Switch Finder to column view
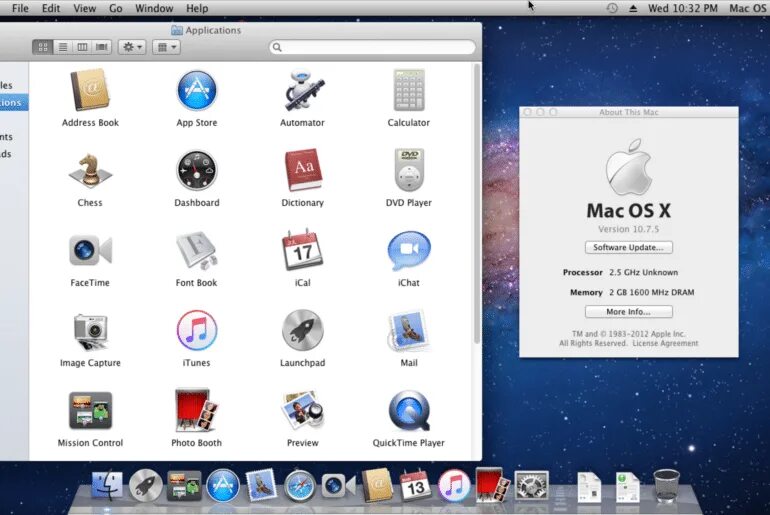 pos(82,47)
